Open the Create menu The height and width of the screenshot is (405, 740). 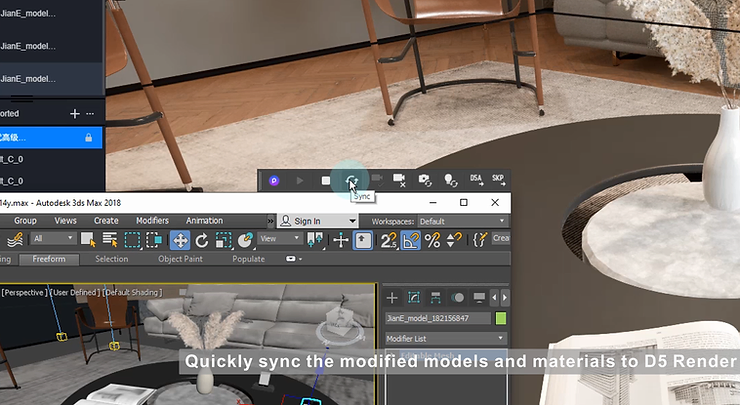tap(106, 221)
